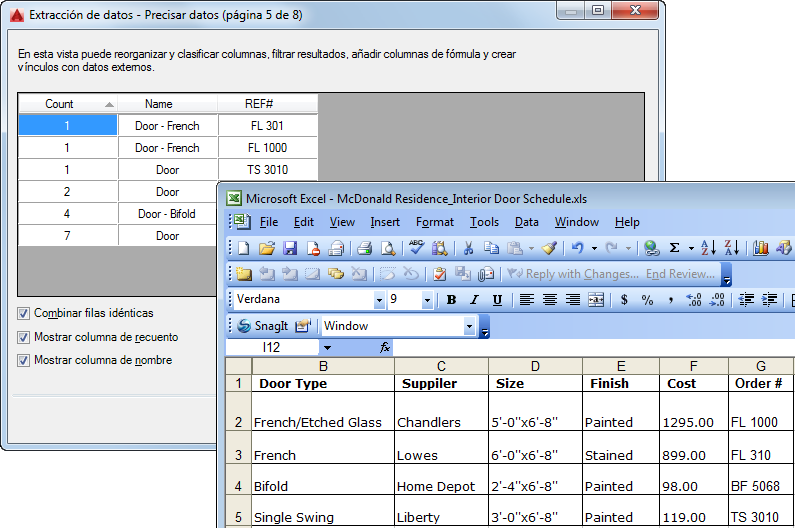Image resolution: width=797 pixels, height=529 pixels.
Task: Sort by the Count column header
Action: pyautogui.click(x=68, y=104)
